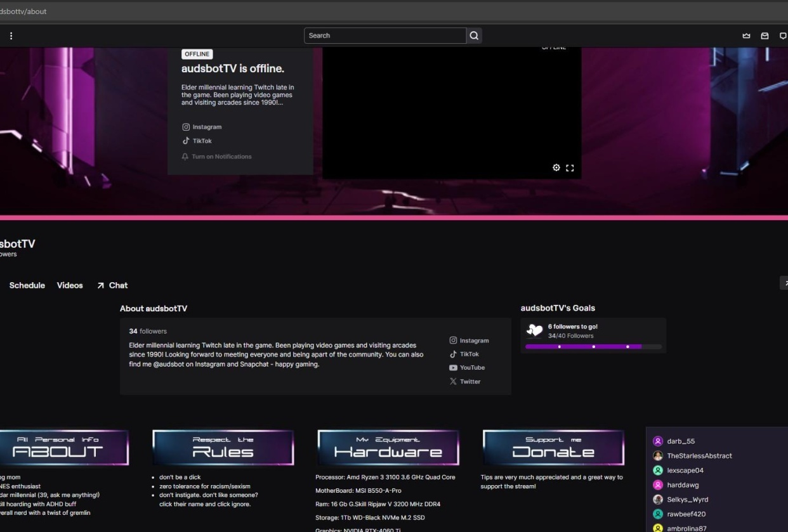Open the Prime Loot crown icon
This screenshot has width=788, height=532.
[746, 36]
